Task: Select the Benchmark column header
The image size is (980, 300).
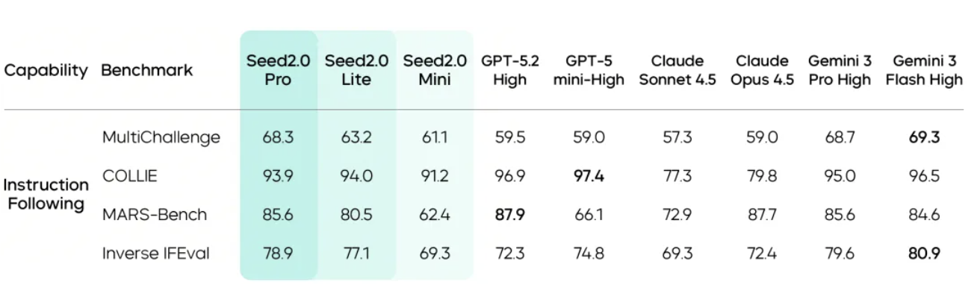Action: [146, 70]
